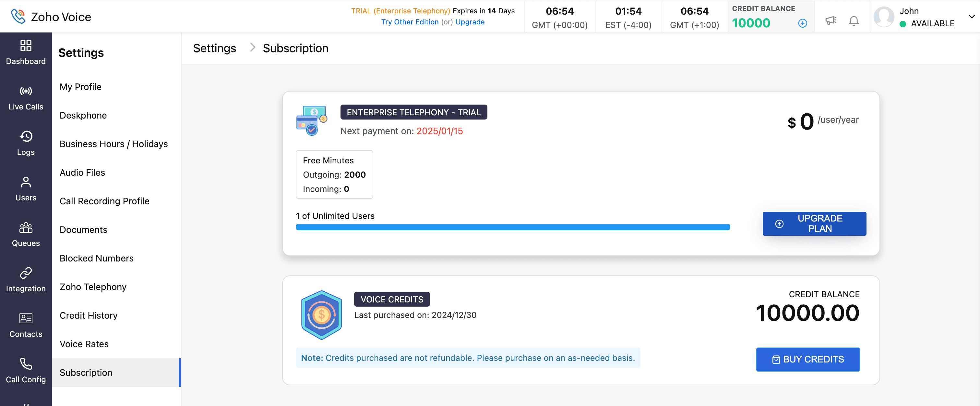Screen dimensions: 980x406
Task: Open the announcements megaphone icon
Action: pos(831,20)
